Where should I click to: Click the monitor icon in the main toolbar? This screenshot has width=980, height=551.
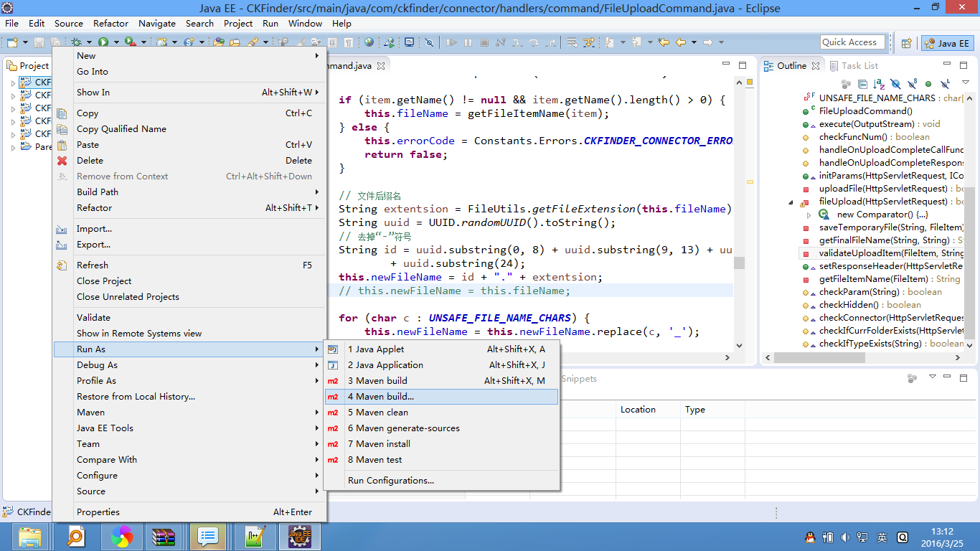coord(409,42)
